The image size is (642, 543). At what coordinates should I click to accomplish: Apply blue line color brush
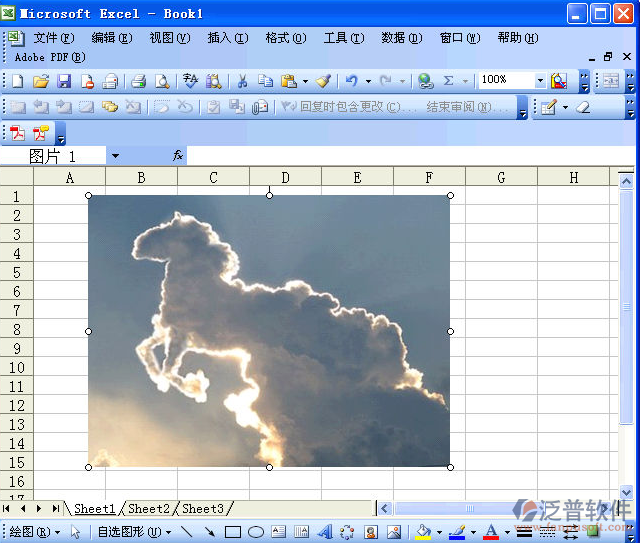(457, 532)
